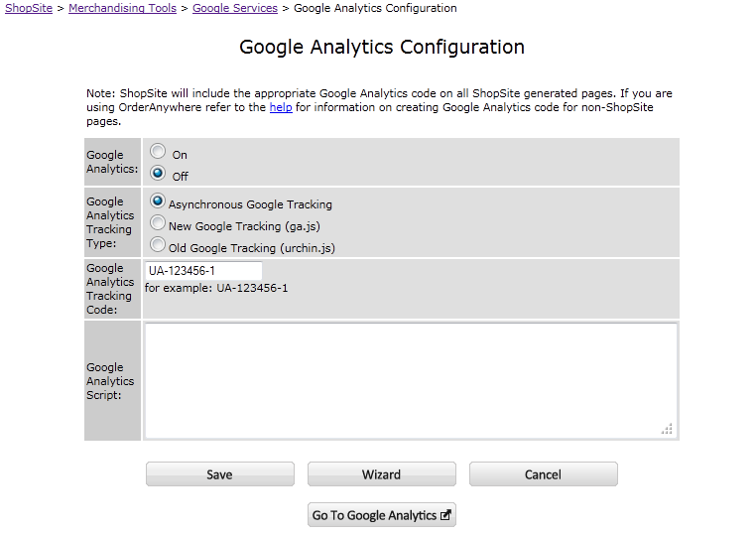
Task: Grab the textarea resize handle corner
Action: click(x=667, y=429)
